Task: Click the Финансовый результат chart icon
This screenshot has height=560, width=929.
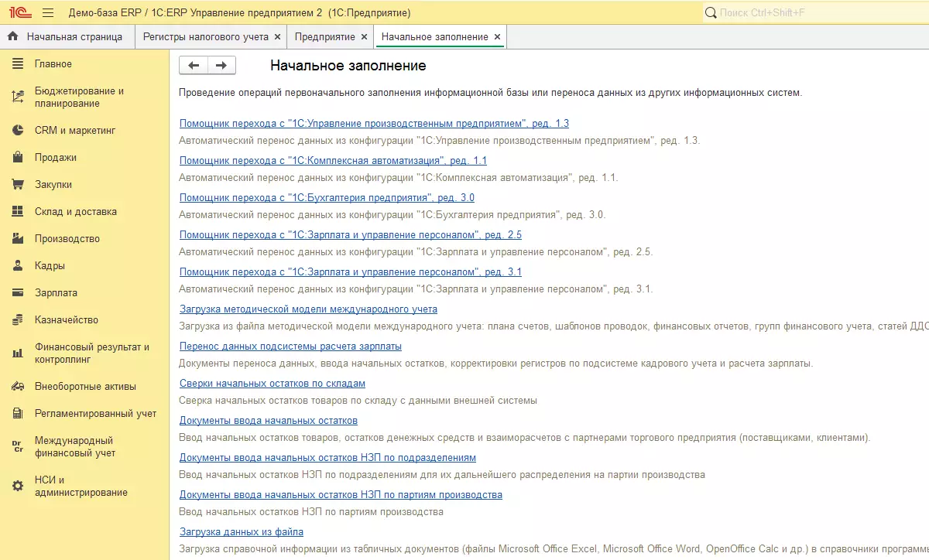Action: coord(18,353)
